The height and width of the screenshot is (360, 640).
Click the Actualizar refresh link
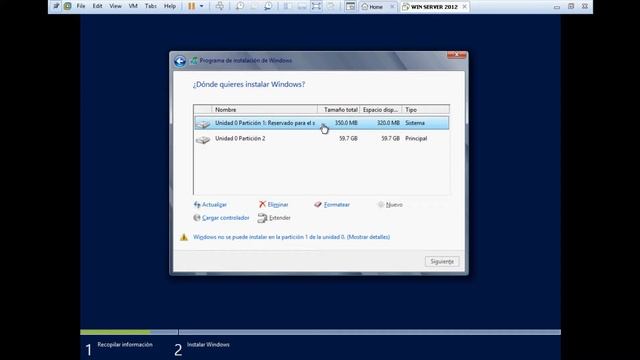pos(214,204)
